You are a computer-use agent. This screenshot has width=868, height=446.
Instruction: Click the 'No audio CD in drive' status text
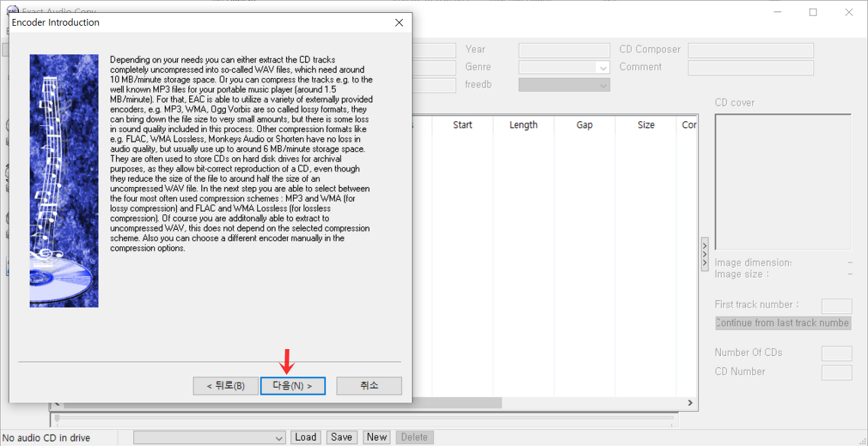[x=47, y=438]
